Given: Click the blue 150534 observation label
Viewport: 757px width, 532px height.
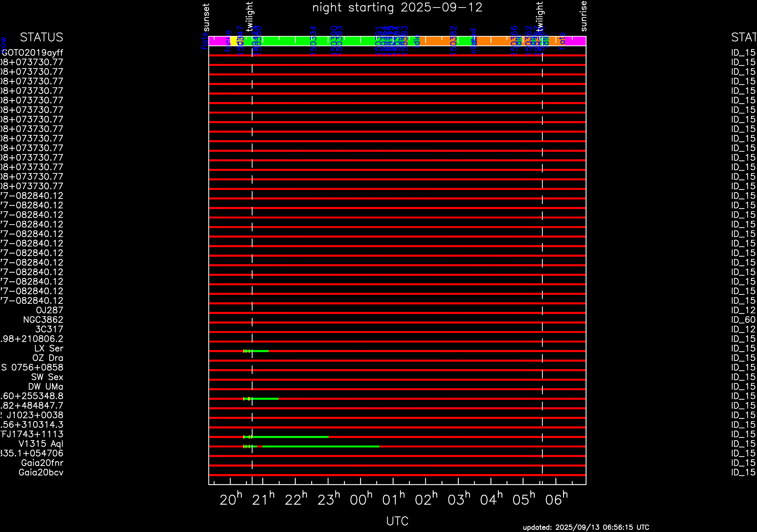Looking at the screenshot, I should (x=314, y=40).
